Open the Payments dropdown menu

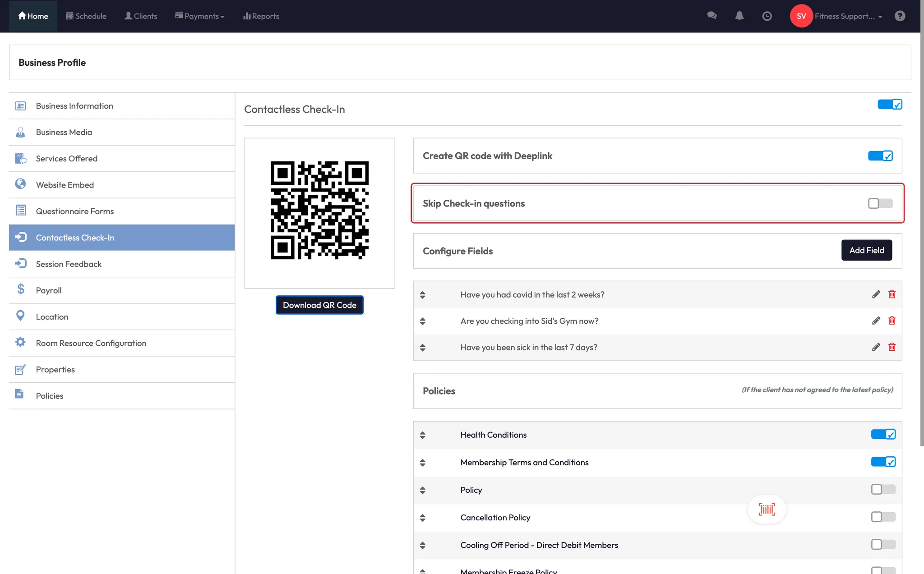pyautogui.click(x=200, y=16)
